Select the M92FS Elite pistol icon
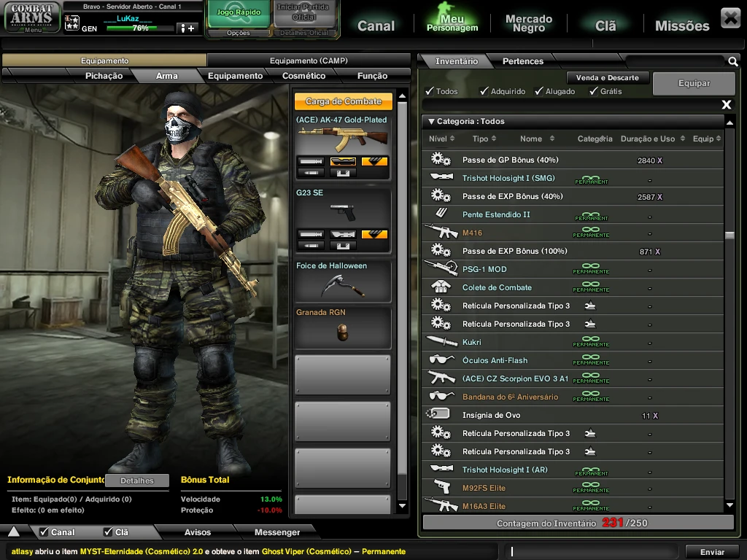 pyautogui.click(x=440, y=488)
